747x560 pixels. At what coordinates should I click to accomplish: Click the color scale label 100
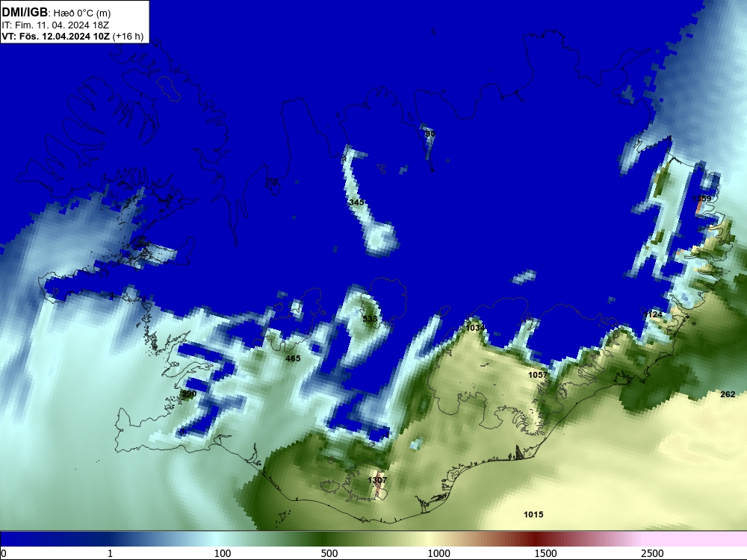tap(223, 553)
